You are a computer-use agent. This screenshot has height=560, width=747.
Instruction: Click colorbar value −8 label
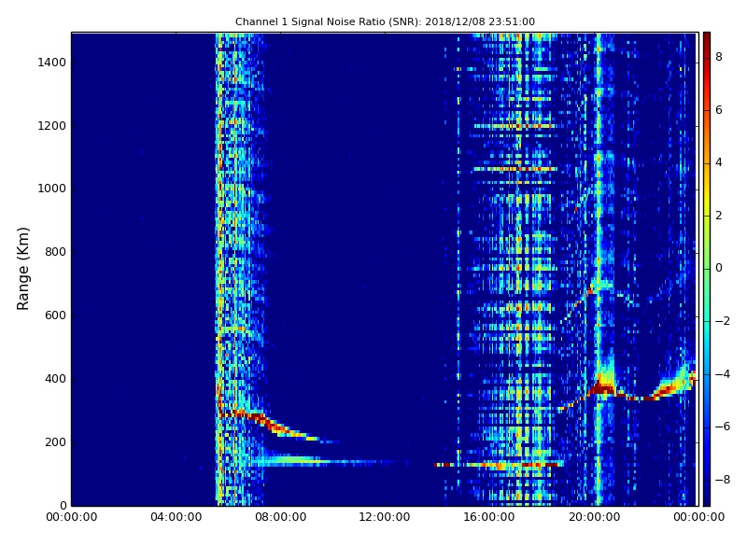pos(723,480)
